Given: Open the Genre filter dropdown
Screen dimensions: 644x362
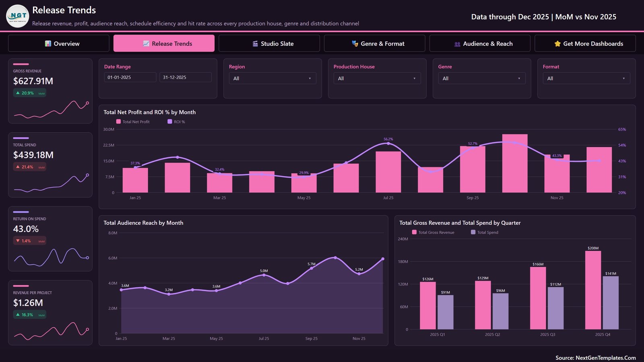Looking at the screenshot, I should pyautogui.click(x=482, y=78).
